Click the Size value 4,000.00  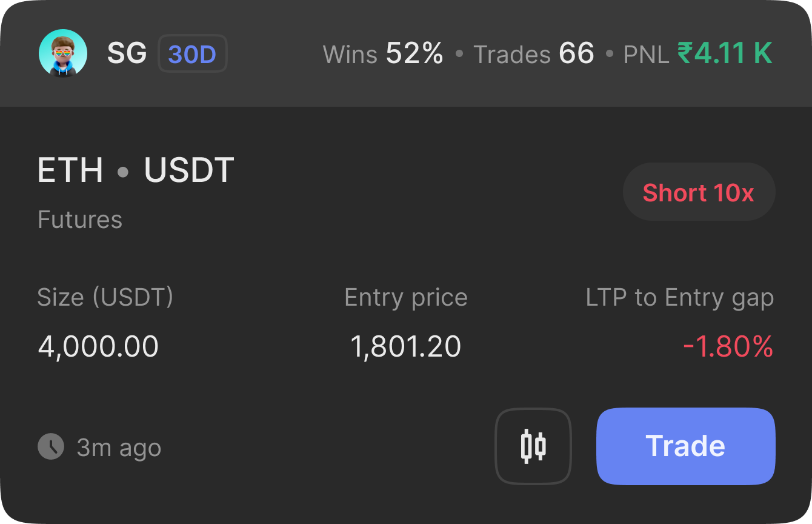[x=98, y=346]
